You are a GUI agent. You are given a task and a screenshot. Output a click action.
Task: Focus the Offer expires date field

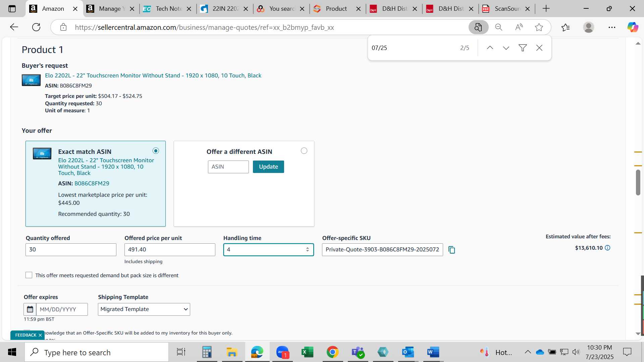point(62,309)
